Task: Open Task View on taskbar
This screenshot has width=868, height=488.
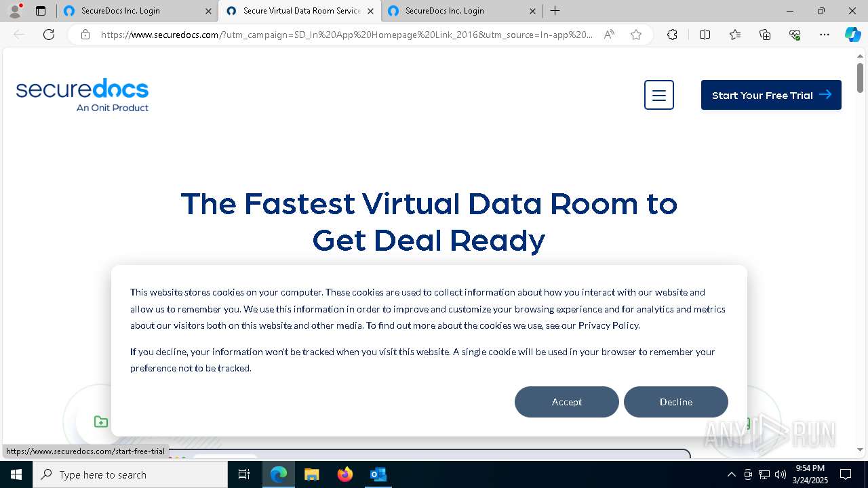Action: pos(244,474)
